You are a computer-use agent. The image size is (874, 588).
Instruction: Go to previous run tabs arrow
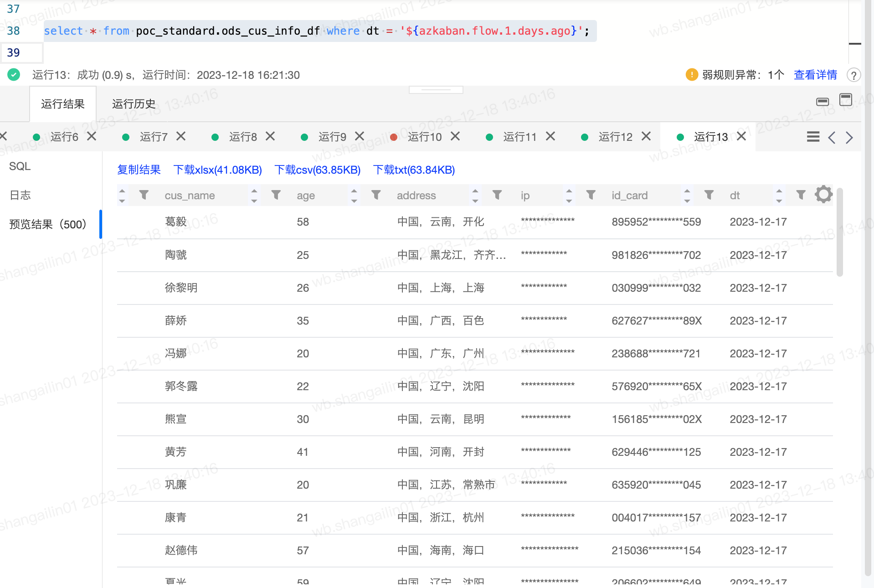(x=832, y=137)
